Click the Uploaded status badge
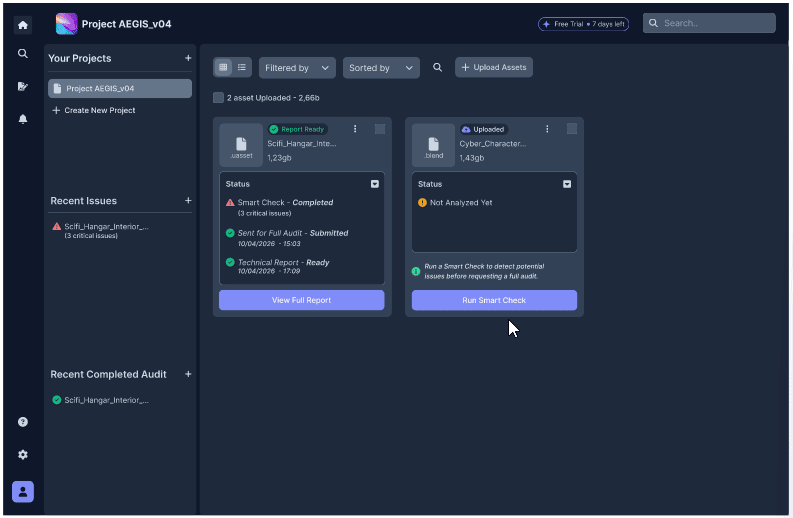Image resolution: width=793 pixels, height=518 pixels. pyautogui.click(x=483, y=130)
